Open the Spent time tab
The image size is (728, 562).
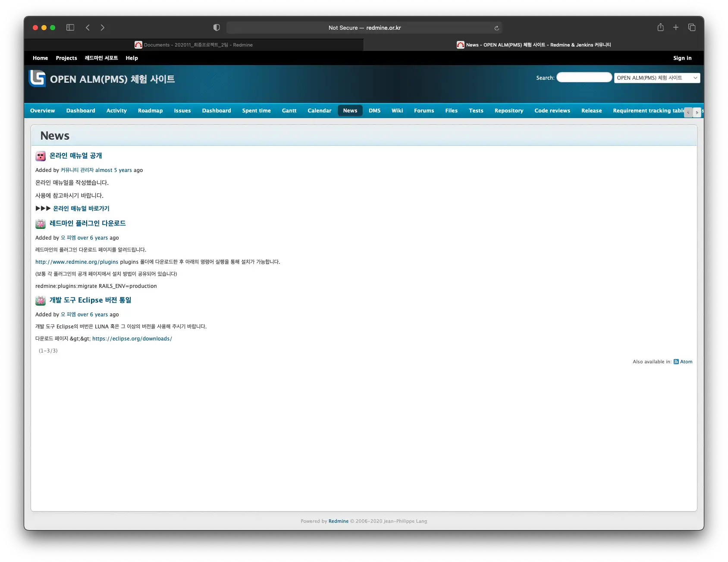click(x=256, y=111)
